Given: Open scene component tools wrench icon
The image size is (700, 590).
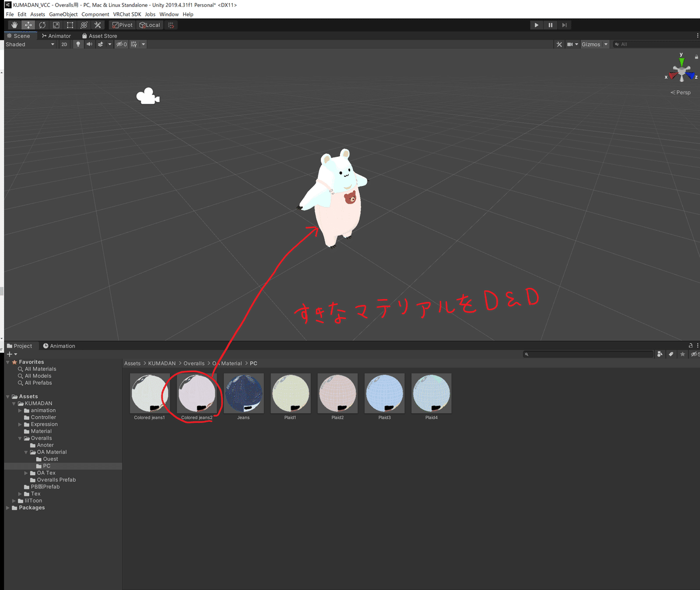Looking at the screenshot, I should point(559,44).
